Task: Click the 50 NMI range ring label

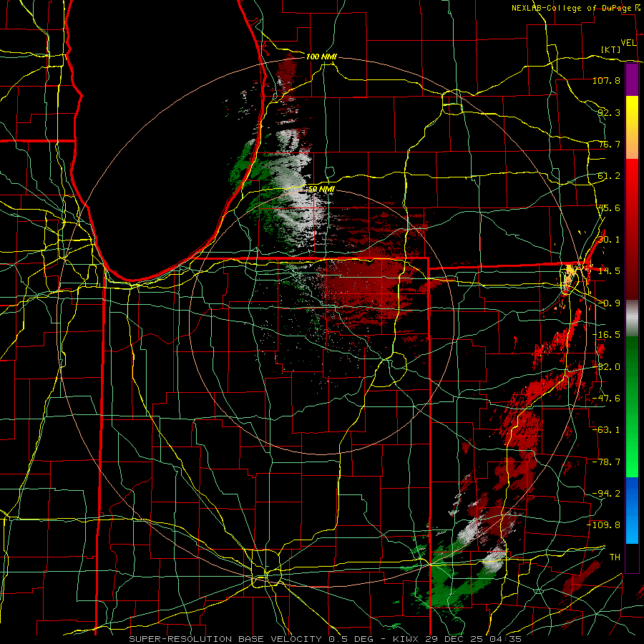Action: pyautogui.click(x=321, y=190)
